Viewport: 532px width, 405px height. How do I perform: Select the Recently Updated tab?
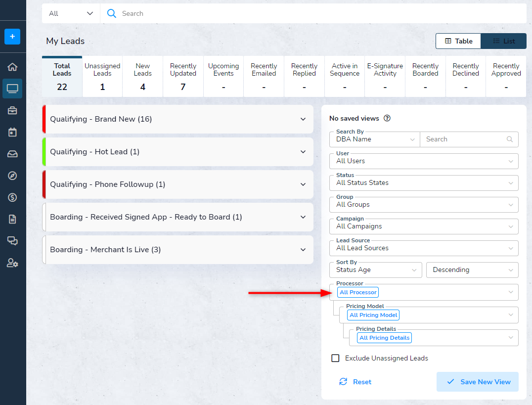[183, 77]
